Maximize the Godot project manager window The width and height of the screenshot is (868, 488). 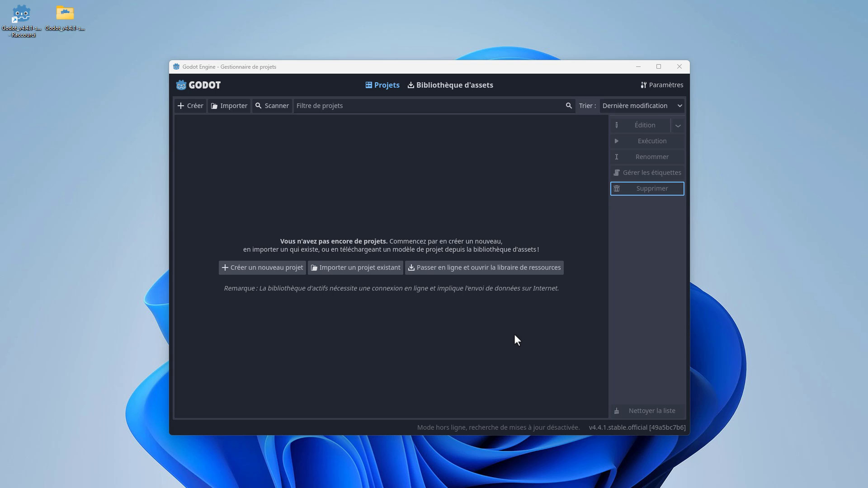point(659,67)
